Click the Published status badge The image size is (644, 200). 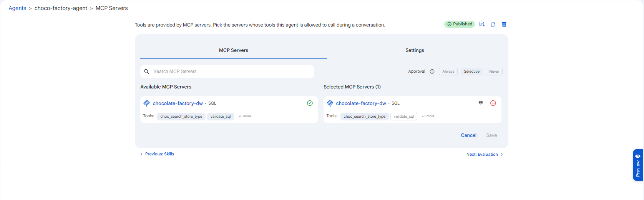[460, 24]
